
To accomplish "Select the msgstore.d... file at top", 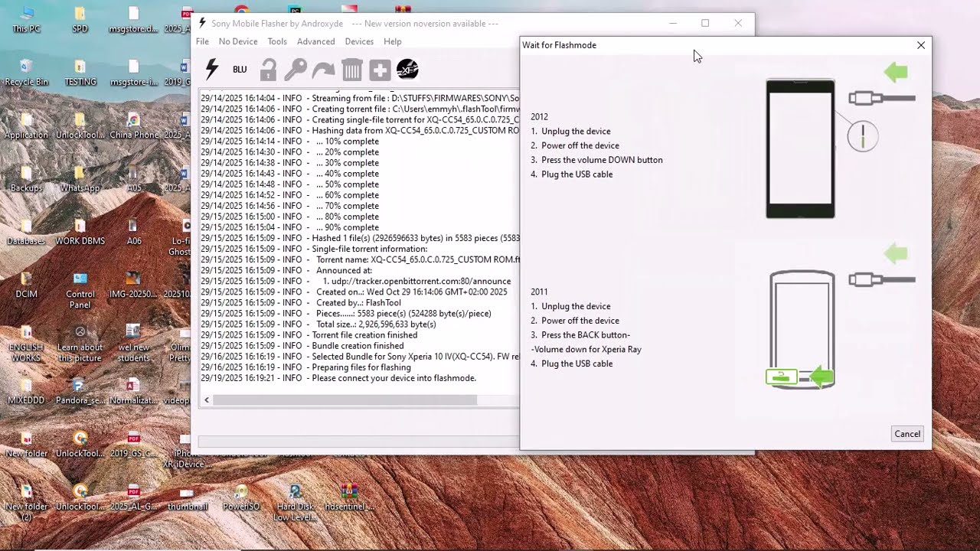I will click(x=133, y=20).
